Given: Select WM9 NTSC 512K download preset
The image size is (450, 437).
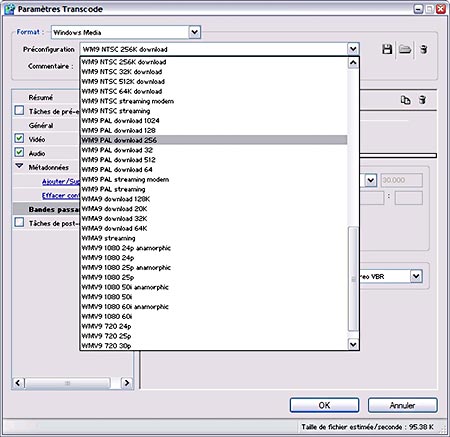Looking at the screenshot, I should pyautogui.click(x=214, y=82).
